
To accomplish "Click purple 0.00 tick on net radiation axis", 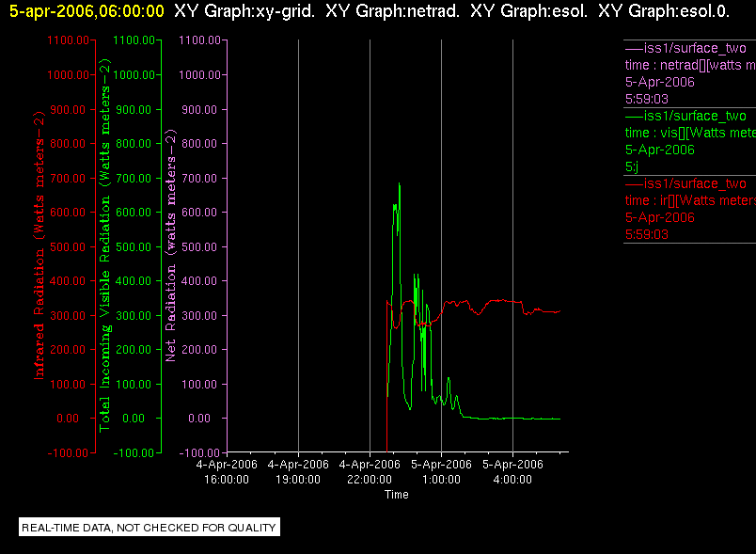I will point(199,418).
